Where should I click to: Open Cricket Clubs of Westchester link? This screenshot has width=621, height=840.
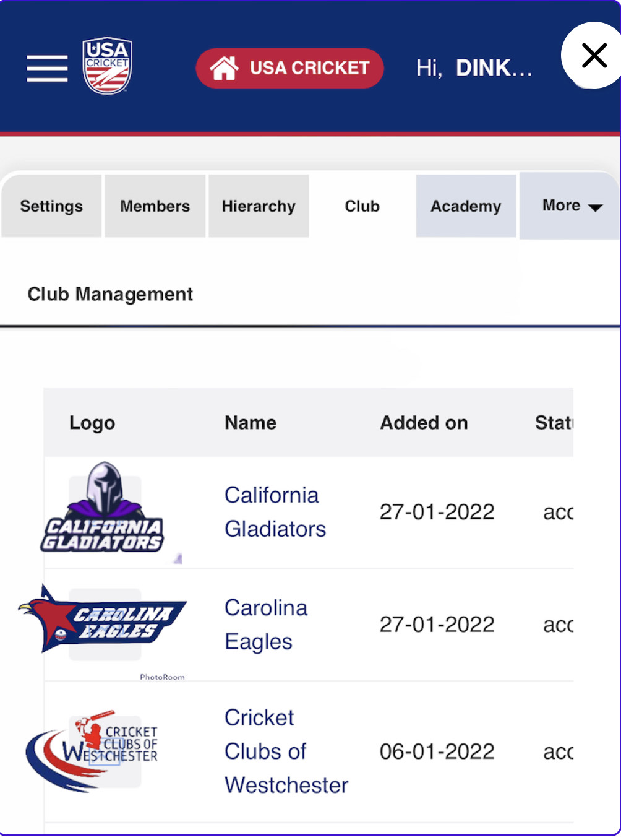(x=286, y=751)
